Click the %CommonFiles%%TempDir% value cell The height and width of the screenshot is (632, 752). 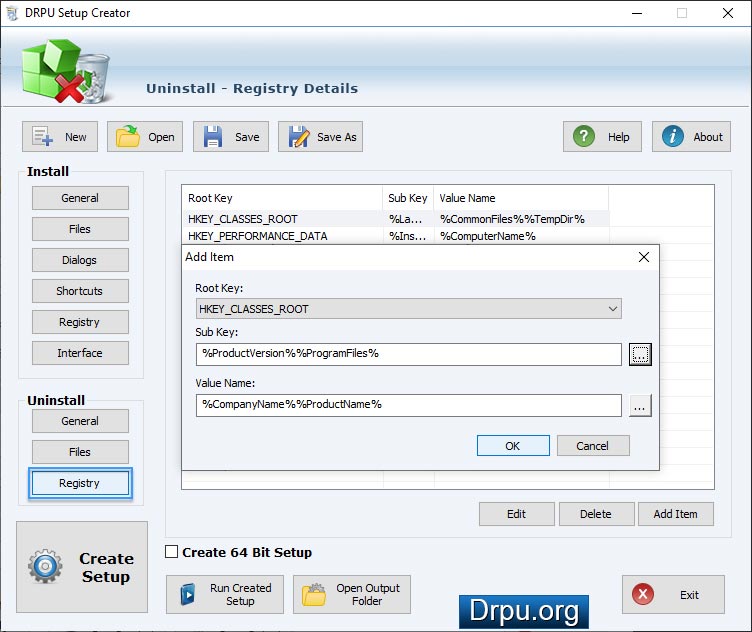512,220
